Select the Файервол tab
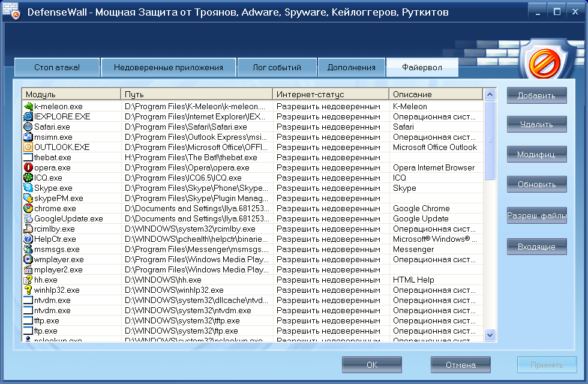This screenshot has height=384, width=588. pyautogui.click(x=422, y=67)
